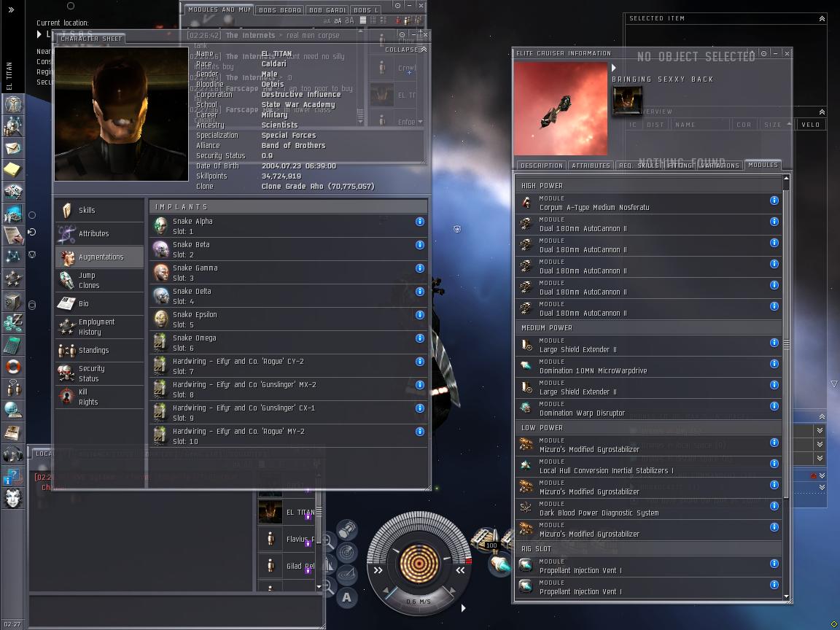Screen dimensions: 840x630
Task: Open the green calculator icon in the sidebar
Action: point(13,346)
